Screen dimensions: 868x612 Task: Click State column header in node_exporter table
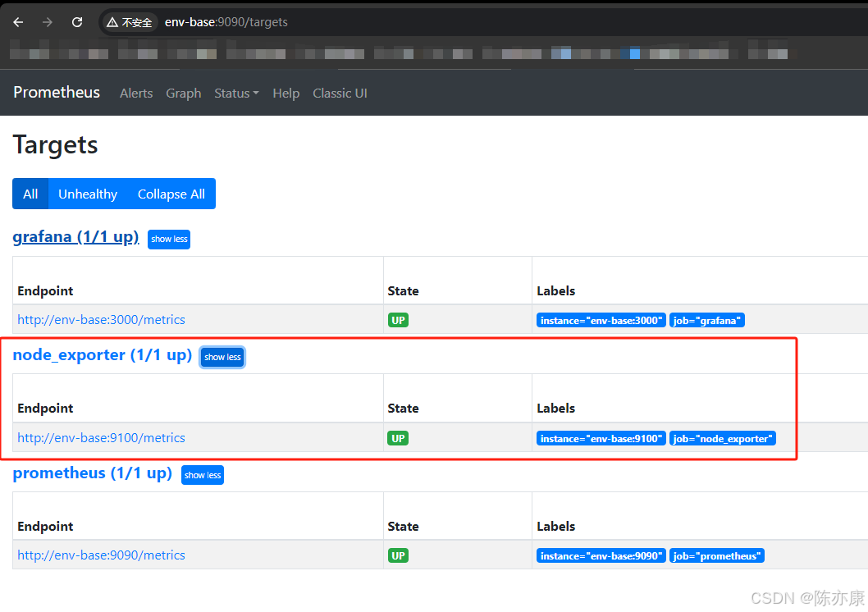[x=403, y=408]
